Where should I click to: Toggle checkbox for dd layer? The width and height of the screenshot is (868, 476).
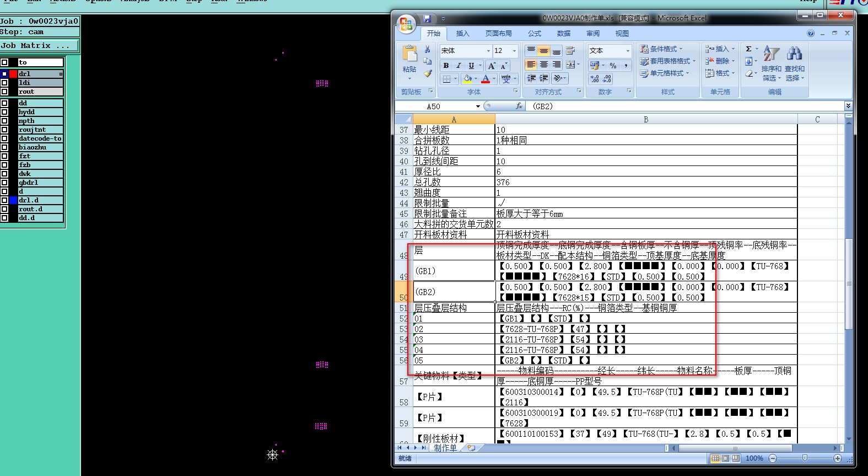tap(4, 103)
